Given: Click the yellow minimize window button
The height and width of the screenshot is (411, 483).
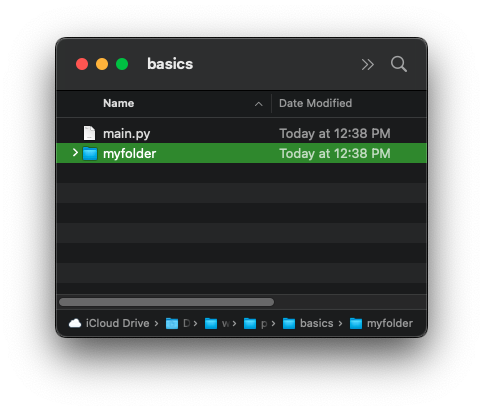Looking at the screenshot, I should 102,64.
